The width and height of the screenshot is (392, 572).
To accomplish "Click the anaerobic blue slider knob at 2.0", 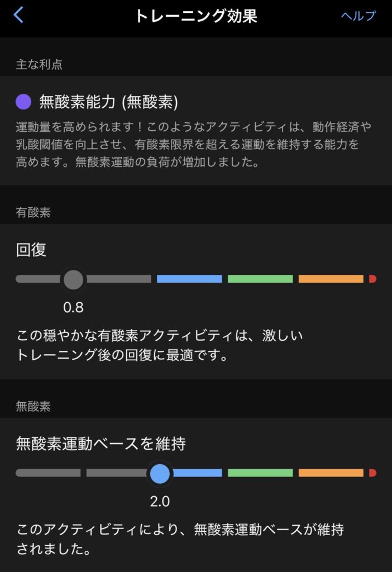I will 160,474.
